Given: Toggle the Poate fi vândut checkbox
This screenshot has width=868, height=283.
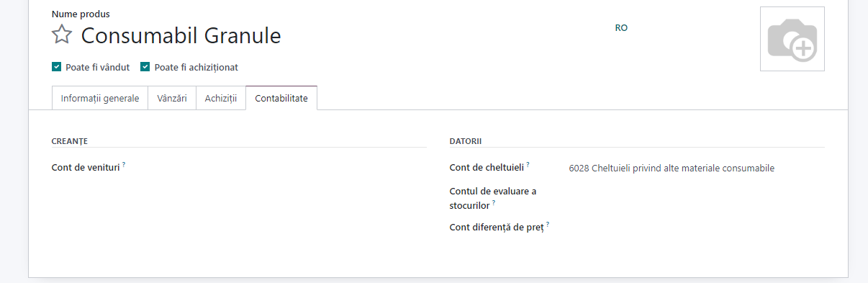Looking at the screenshot, I should 56,67.
